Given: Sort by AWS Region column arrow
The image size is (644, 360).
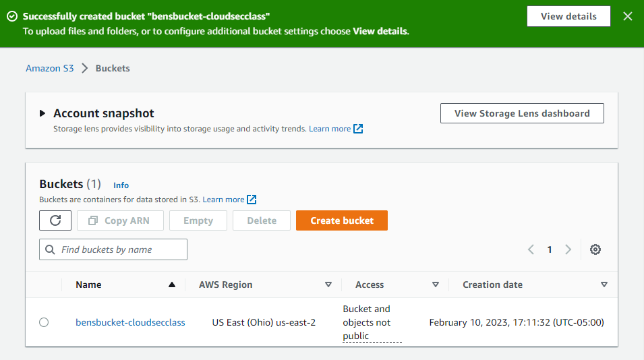Looking at the screenshot, I should (328, 284).
